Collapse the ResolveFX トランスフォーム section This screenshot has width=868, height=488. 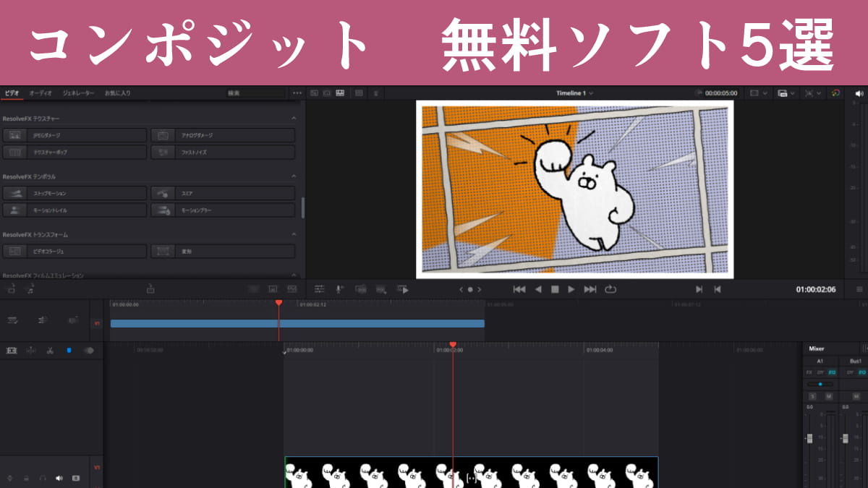294,235
